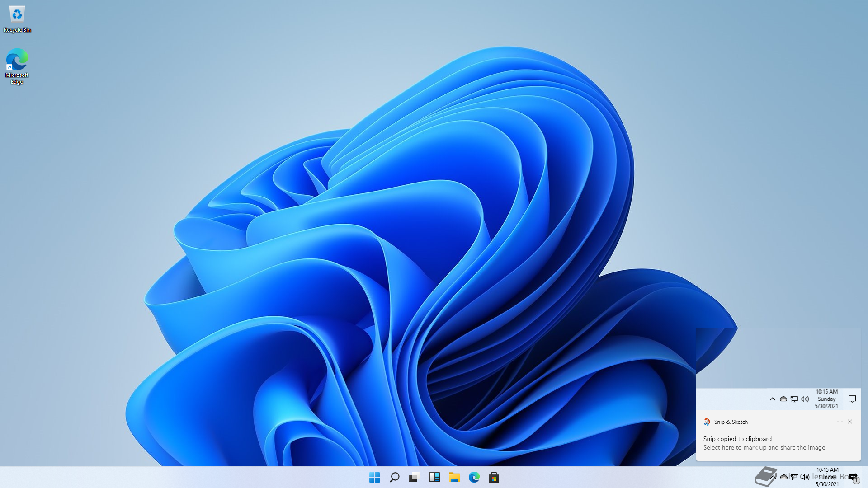Launch File Explorer from the taskbar
The image size is (868, 488).
[454, 477]
